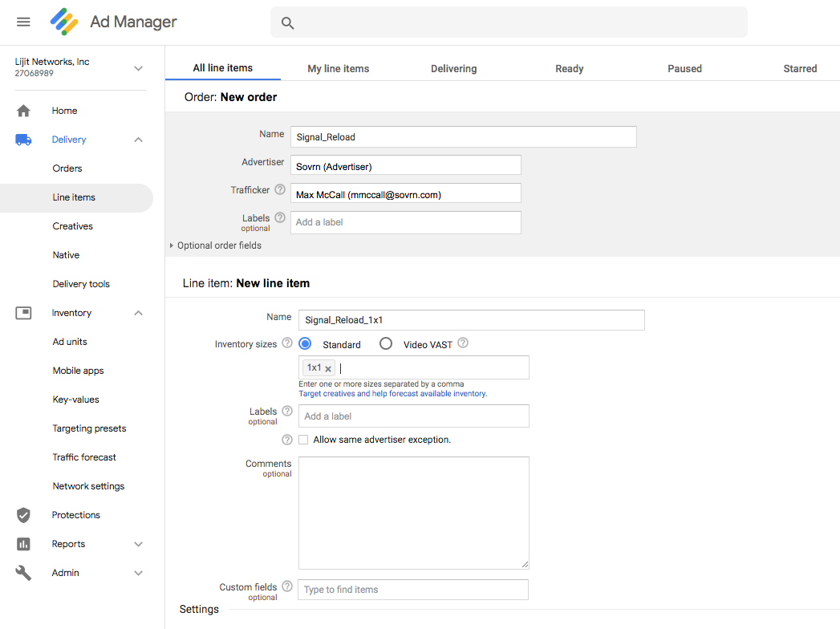Image resolution: width=840 pixels, height=629 pixels.
Task: Collapse the Inventory sidebar section
Action: [138, 313]
